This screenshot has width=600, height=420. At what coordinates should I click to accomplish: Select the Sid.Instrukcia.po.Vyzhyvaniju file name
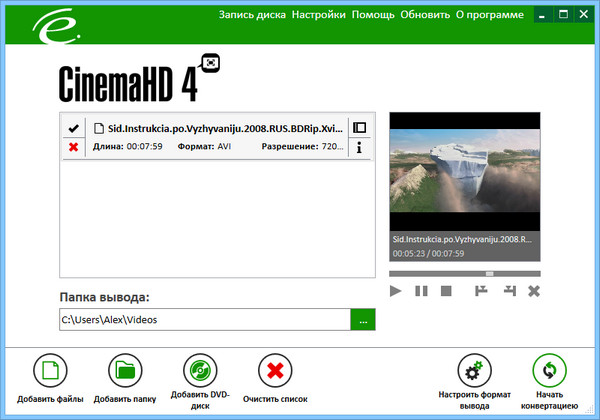225,129
